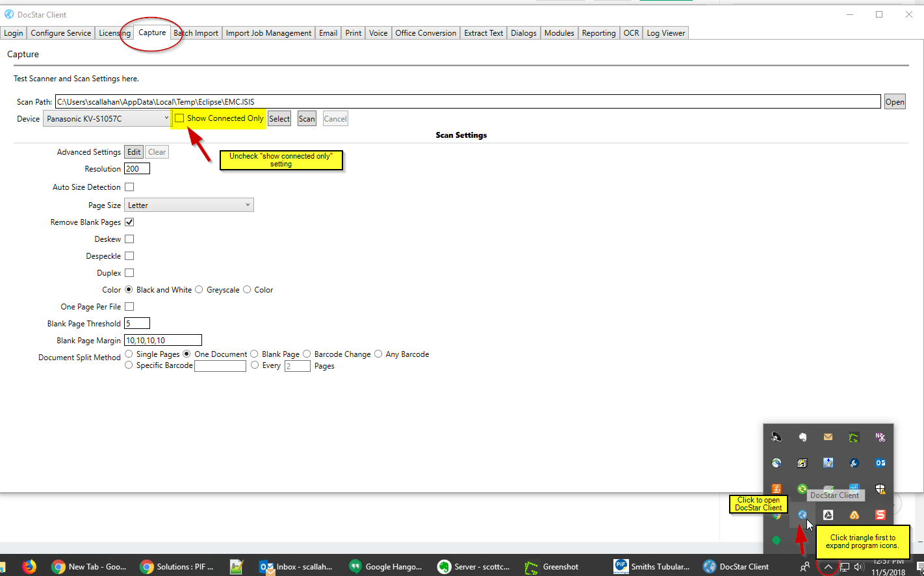Click Edit for Advanced Settings
The height and width of the screenshot is (576, 924).
[134, 152]
